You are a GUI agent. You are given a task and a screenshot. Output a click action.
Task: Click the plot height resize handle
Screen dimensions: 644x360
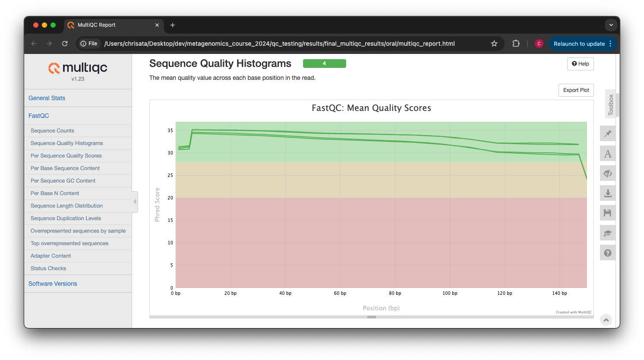point(371,317)
